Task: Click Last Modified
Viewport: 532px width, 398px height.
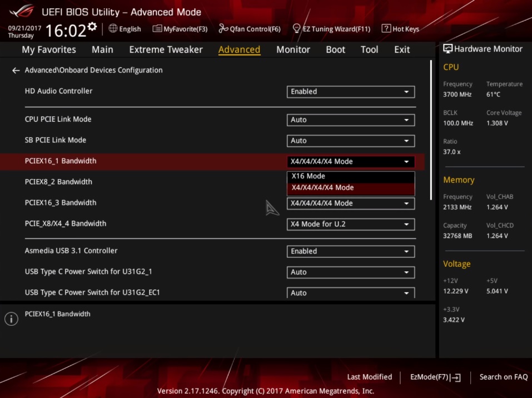Action: click(x=370, y=377)
